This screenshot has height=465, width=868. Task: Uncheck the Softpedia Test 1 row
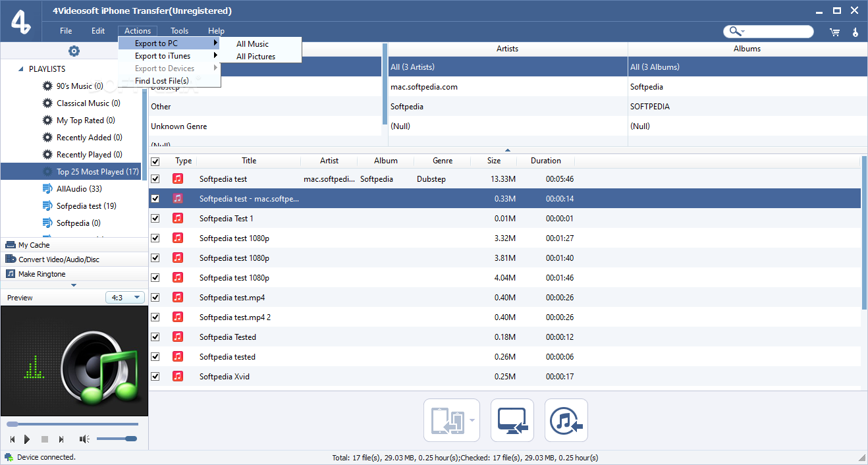click(x=155, y=218)
